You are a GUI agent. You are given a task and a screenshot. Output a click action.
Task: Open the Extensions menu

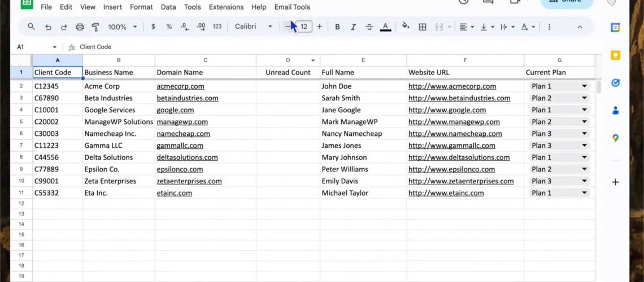point(226,7)
